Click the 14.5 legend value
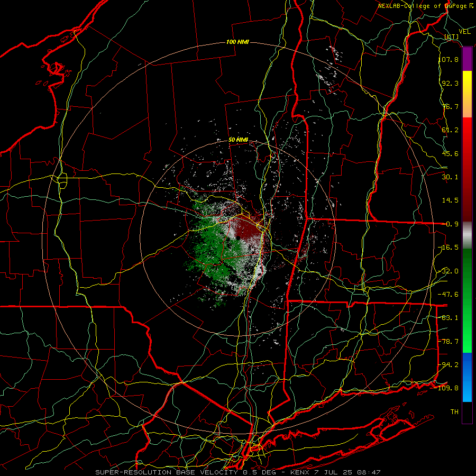476x476 pixels. tap(450, 200)
